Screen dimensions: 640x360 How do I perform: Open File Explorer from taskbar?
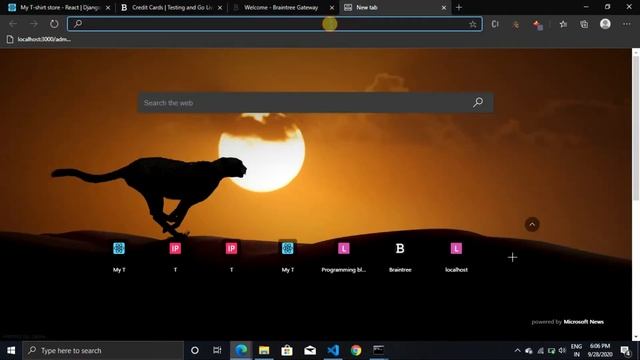click(x=264, y=350)
